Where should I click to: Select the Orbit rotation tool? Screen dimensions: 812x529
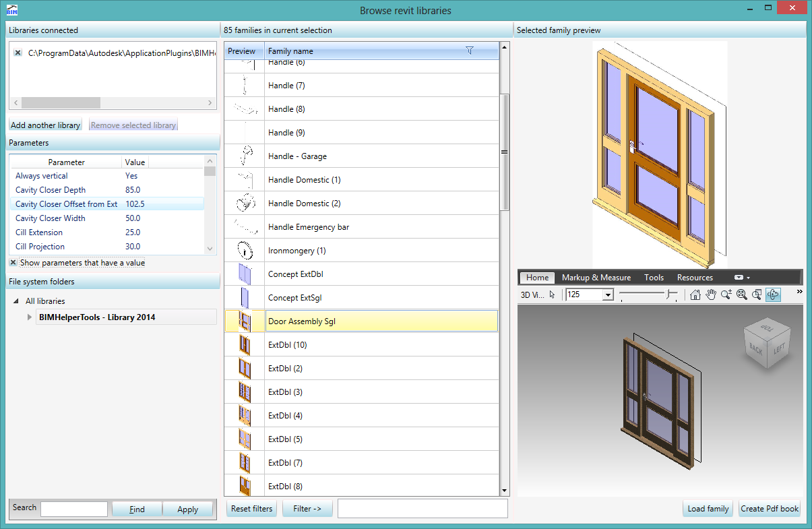coord(773,294)
